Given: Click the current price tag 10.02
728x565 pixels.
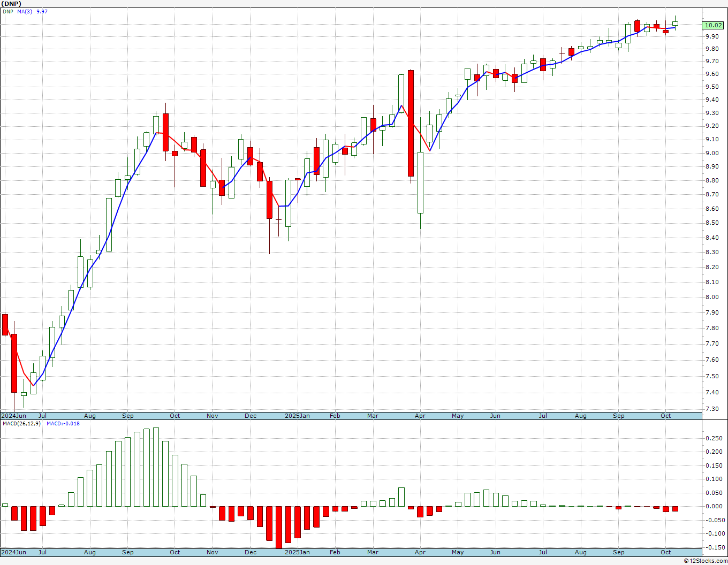Looking at the screenshot, I should tap(713, 25).
